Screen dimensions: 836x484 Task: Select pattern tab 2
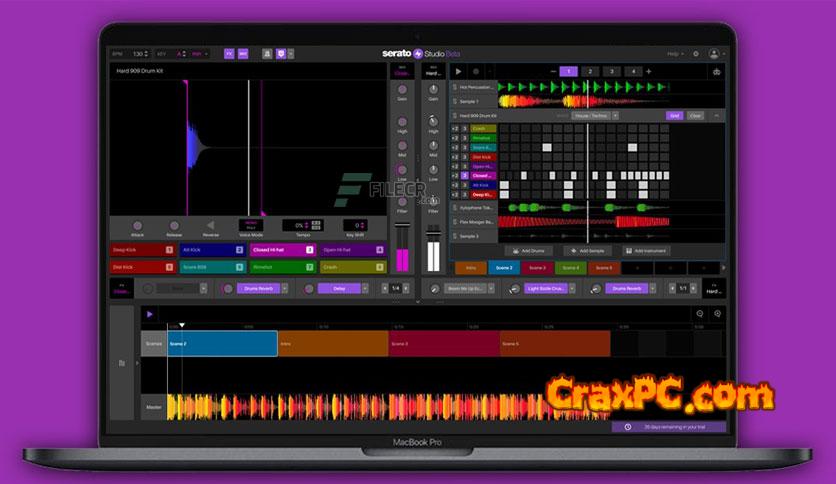click(589, 72)
